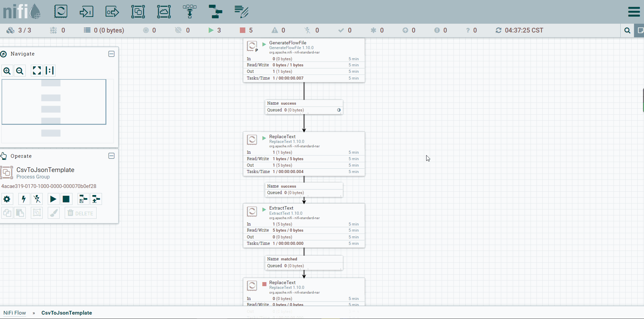
Task: Click the Remote Process Group toolbar icon
Action: [x=164, y=12]
